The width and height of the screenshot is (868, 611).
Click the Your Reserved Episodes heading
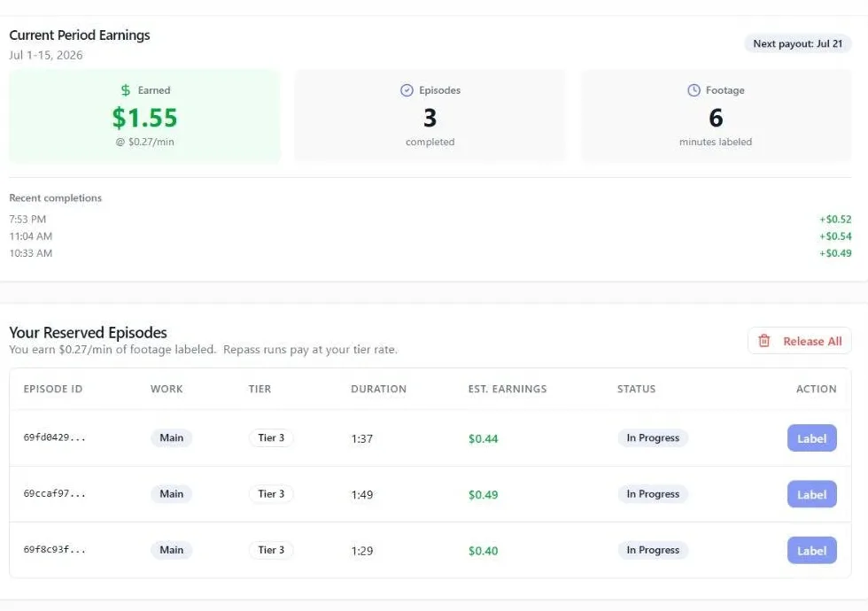pyautogui.click(x=88, y=333)
